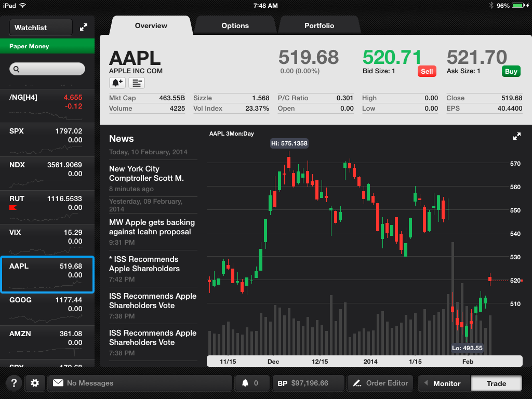
Task: Switch to the Portfolio tab
Action: (319, 25)
